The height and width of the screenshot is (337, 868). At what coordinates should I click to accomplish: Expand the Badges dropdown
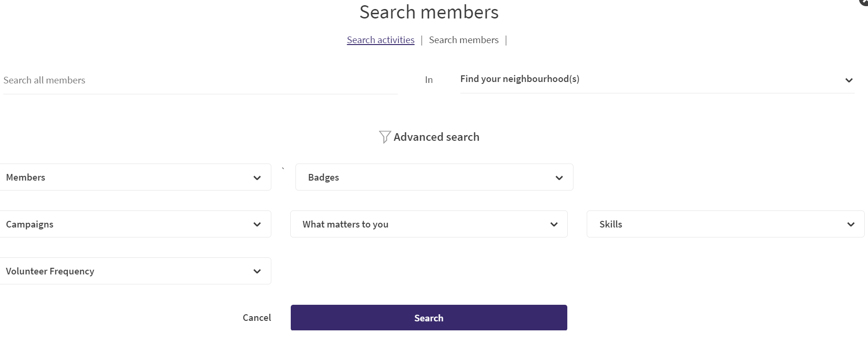434,177
